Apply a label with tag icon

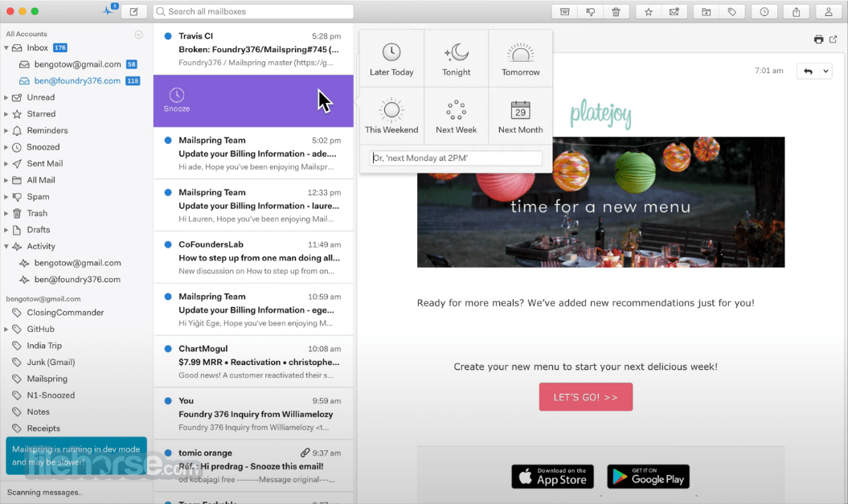point(731,11)
